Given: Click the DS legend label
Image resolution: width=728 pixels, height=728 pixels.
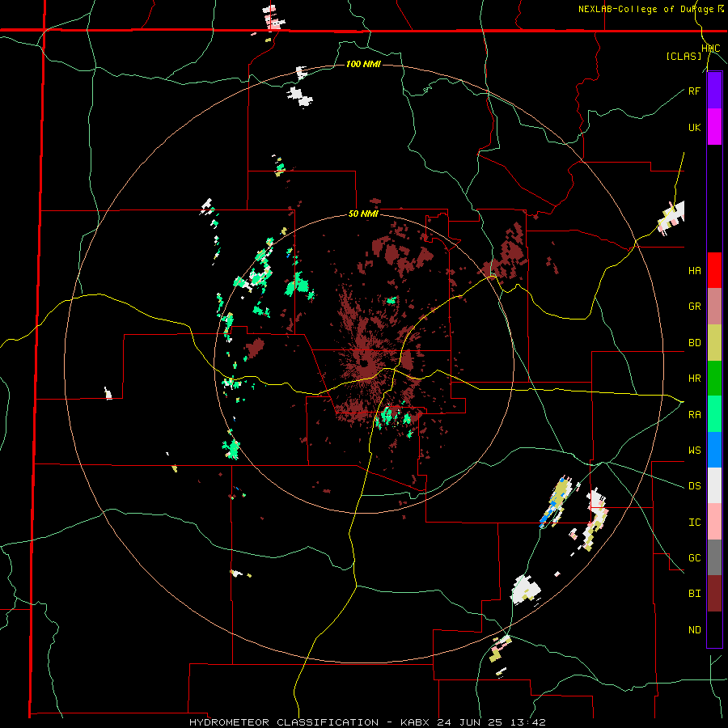Looking at the screenshot, I should pyautogui.click(x=694, y=486).
